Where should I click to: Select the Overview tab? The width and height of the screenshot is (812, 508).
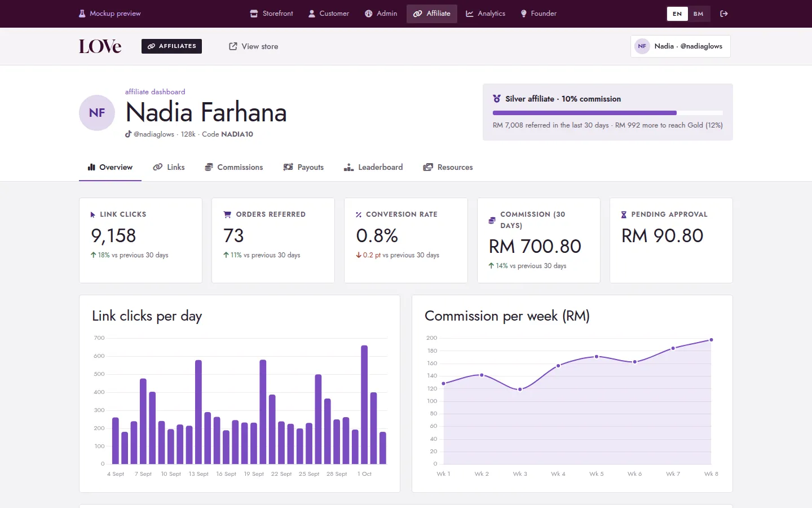pos(110,167)
